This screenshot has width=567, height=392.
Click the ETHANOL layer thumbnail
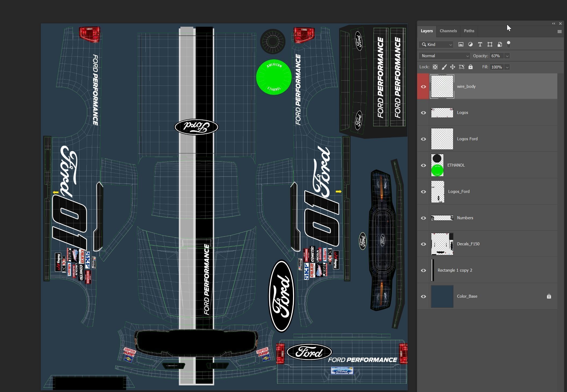437,165
